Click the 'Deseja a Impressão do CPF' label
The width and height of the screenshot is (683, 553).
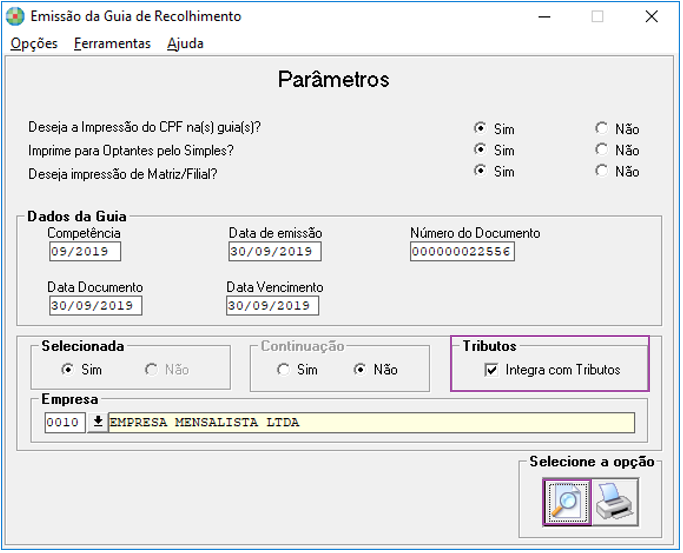coord(145,127)
